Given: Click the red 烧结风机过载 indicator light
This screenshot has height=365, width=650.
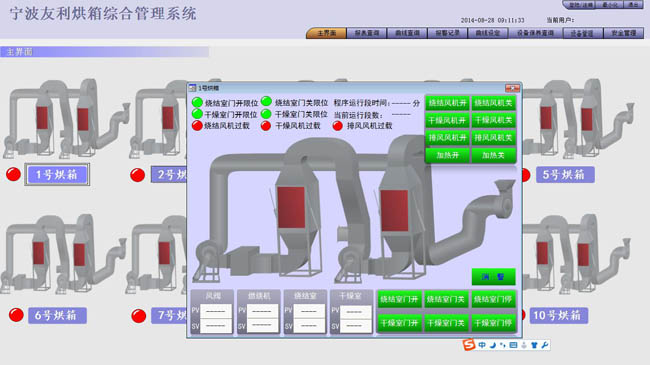Looking at the screenshot, I should pos(197,125).
